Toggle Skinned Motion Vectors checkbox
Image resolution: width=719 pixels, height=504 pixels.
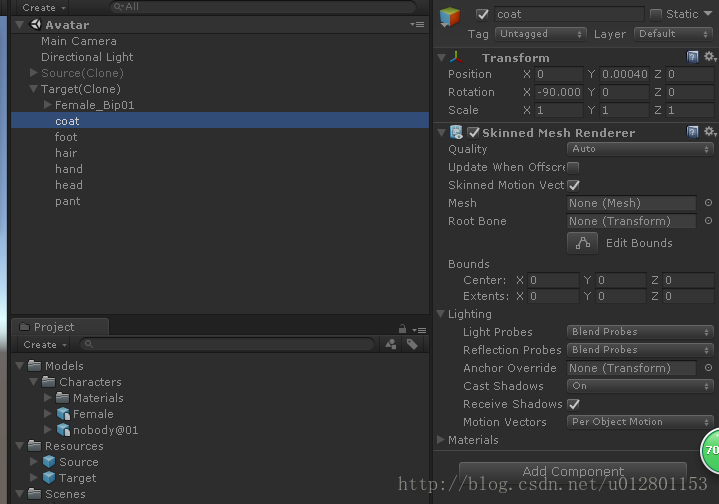pyautogui.click(x=573, y=185)
